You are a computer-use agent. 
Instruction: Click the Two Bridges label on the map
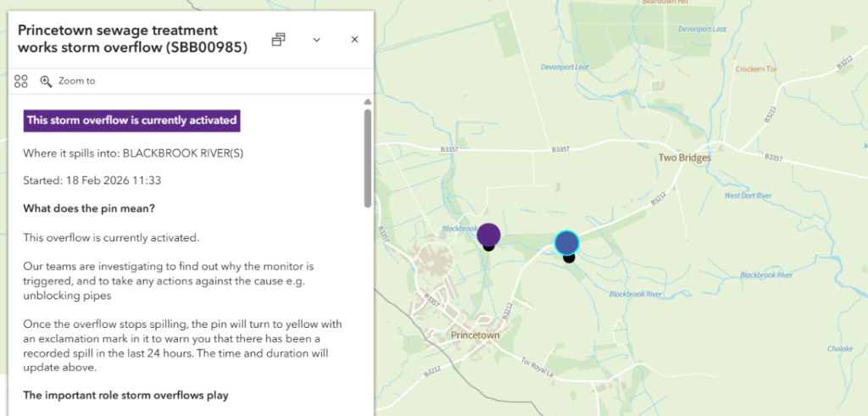(684, 158)
